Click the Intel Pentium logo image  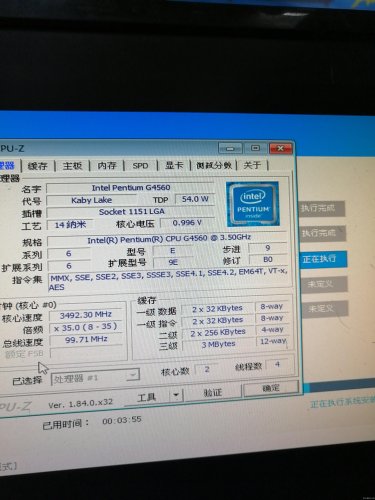253,204
